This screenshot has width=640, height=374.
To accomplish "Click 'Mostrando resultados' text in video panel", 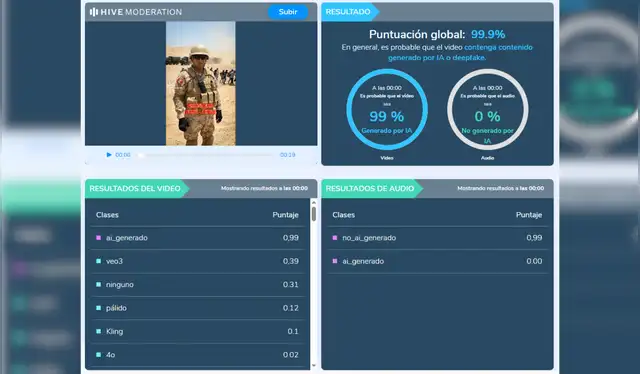I will (264, 188).
